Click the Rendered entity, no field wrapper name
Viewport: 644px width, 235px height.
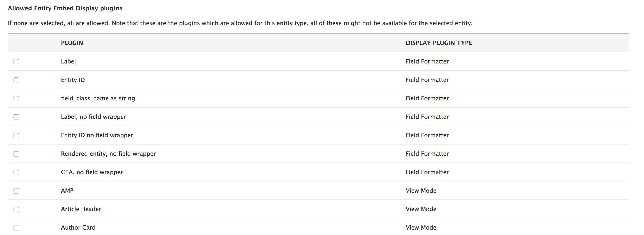(108, 154)
